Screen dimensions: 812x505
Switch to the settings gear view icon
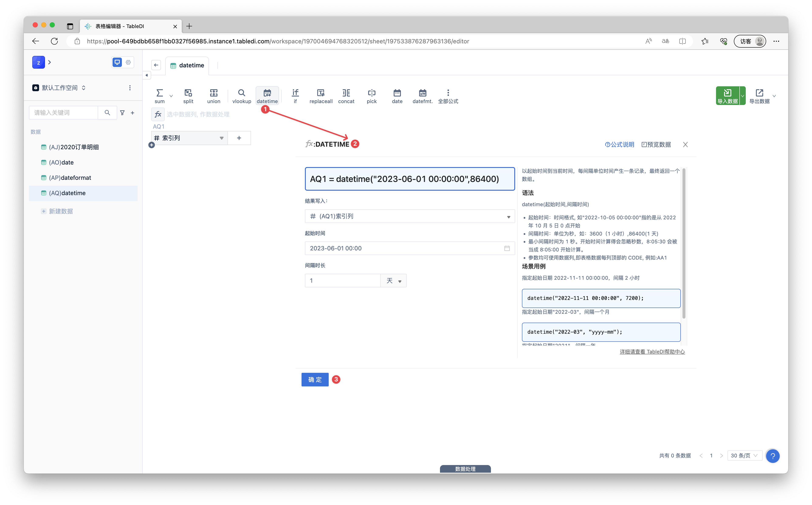(128, 62)
